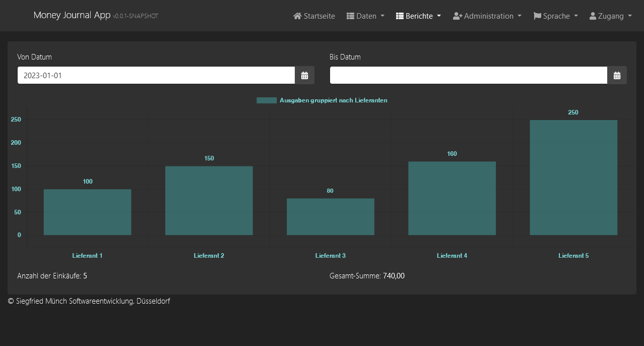Click the grid icon beside Berichte
Image resolution: width=644 pixels, height=346 pixels.
click(400, 16)
